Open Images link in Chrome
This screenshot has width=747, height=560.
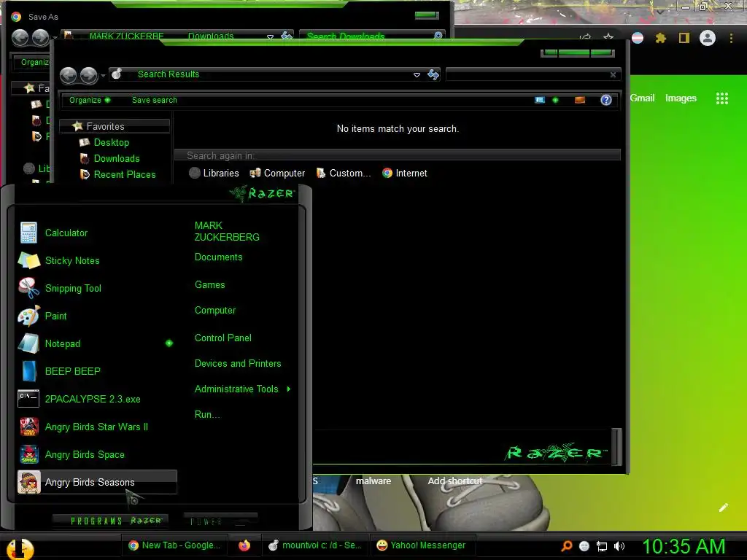click(x=681, y=98)
